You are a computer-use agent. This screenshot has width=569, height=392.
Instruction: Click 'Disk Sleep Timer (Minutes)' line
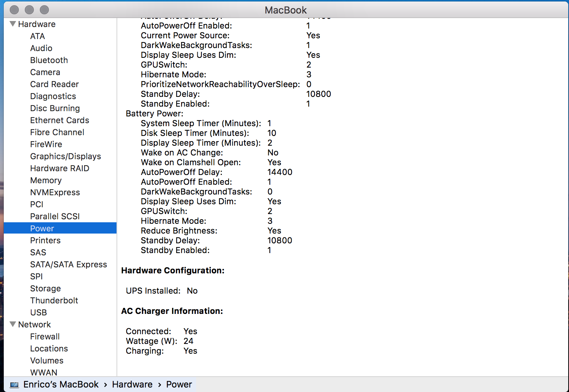tap(209, 133)
